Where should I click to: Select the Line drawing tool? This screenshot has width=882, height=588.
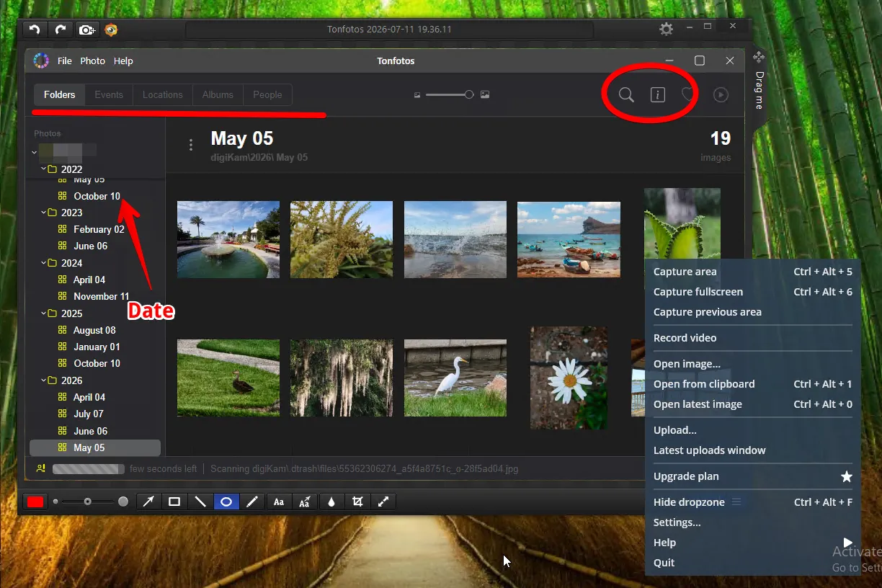click(200, 502)
